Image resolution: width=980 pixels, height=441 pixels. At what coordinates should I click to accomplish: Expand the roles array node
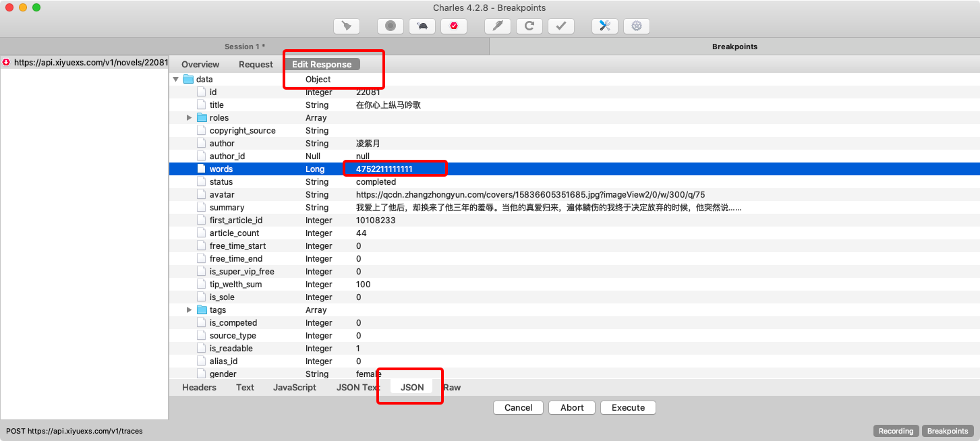[190, 118]
